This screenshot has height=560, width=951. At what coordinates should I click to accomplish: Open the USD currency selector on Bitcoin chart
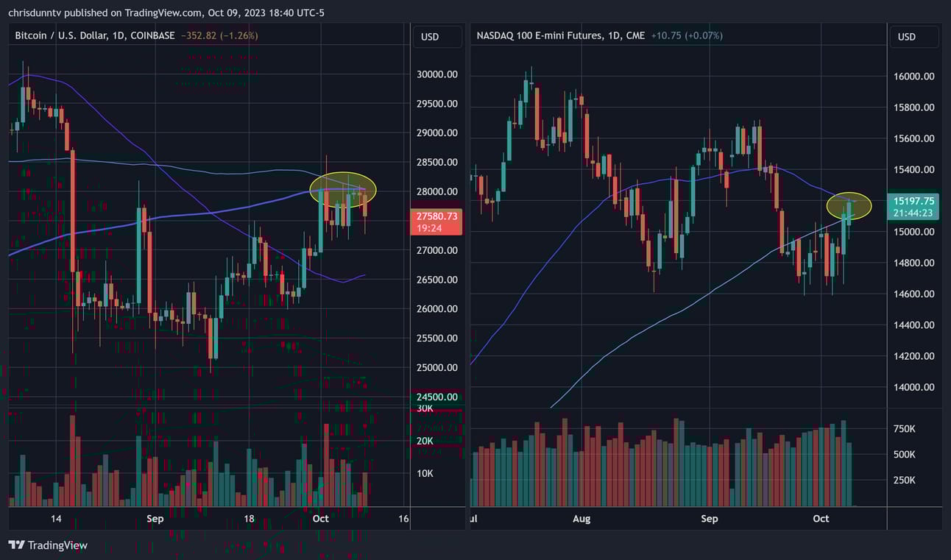tap(436, 37)
